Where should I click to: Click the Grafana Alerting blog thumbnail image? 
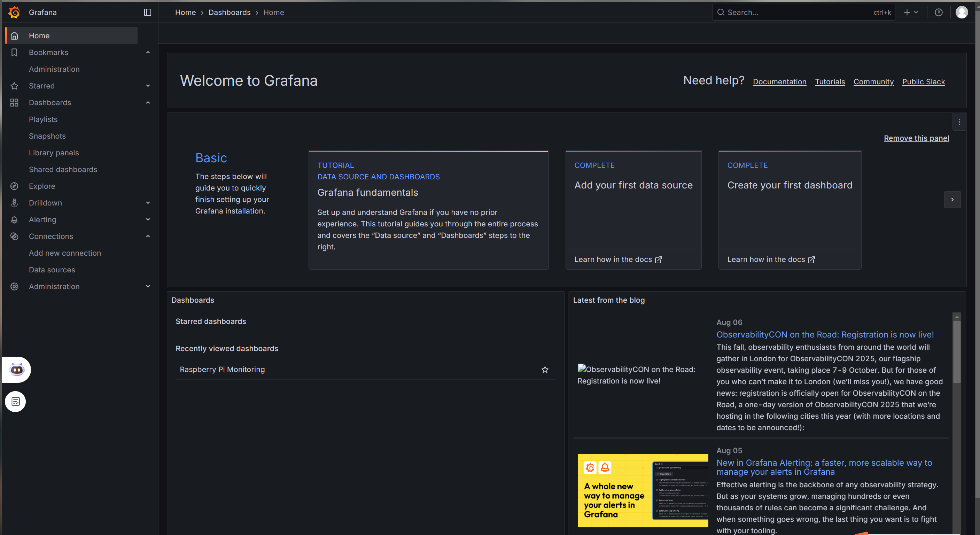[643, 490]
